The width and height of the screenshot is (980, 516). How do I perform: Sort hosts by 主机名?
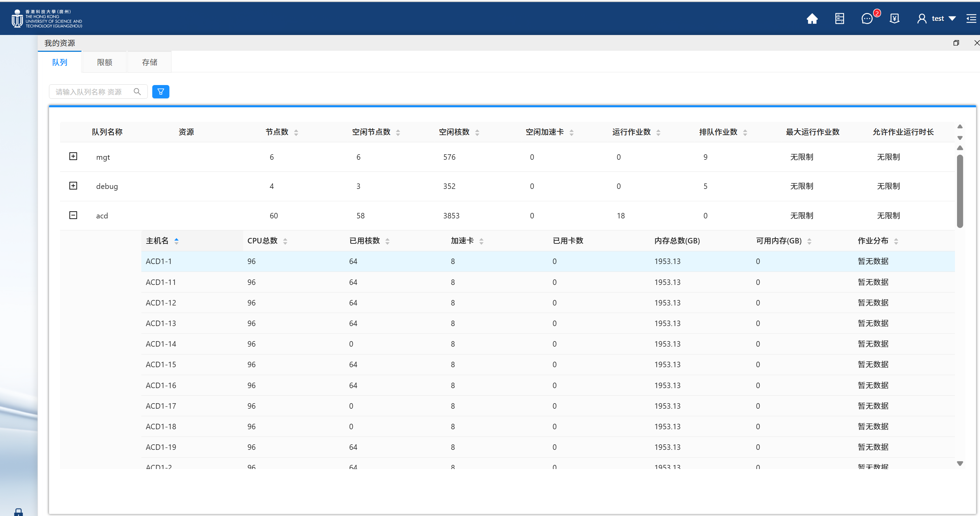tap(176, 241)
